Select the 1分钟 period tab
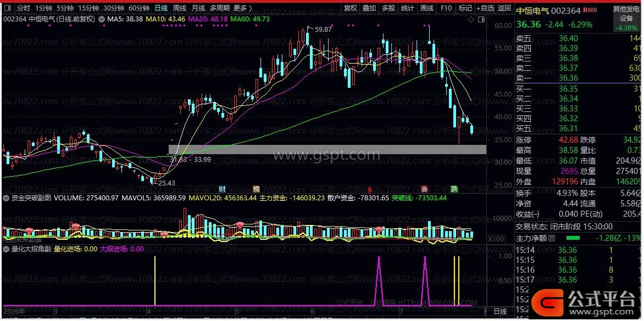The width and height of the screenshot is (644, 321). click(43, 8)
